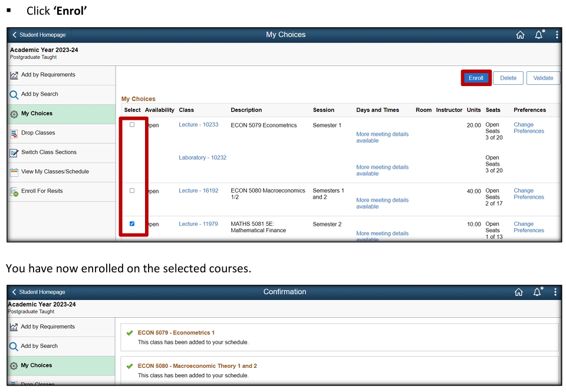Click Add by Search icon in Confirmation sidebar
This screenshot has width=566, height=392.
[x=14, y=347]
